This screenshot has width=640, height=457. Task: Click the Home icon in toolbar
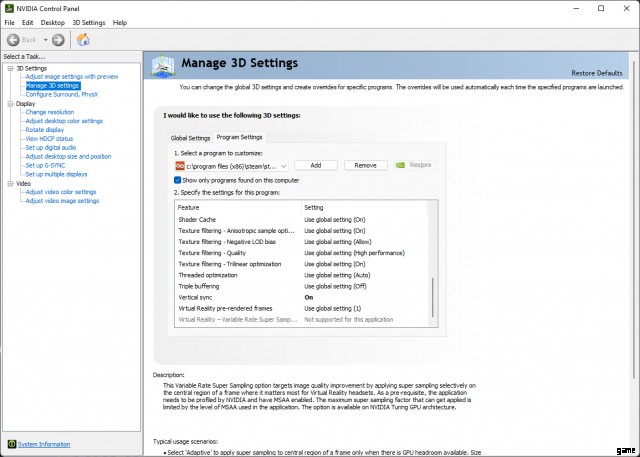[x=83, y=40]
